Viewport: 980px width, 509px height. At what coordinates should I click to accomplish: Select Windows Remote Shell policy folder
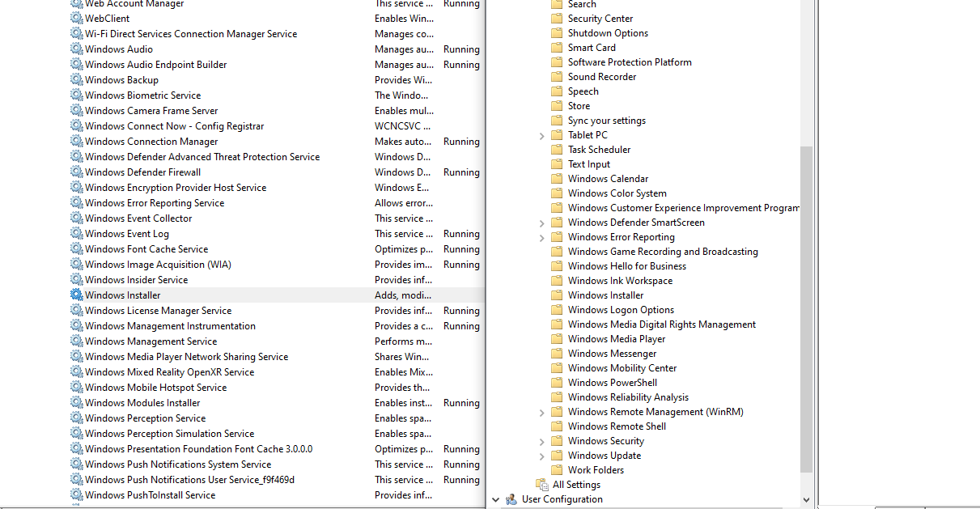pyautogui.click(x=617, y=426)
